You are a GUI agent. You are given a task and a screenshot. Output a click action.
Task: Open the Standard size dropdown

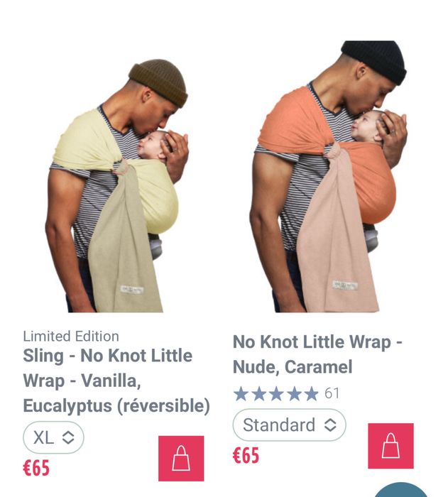coord(289,425)
